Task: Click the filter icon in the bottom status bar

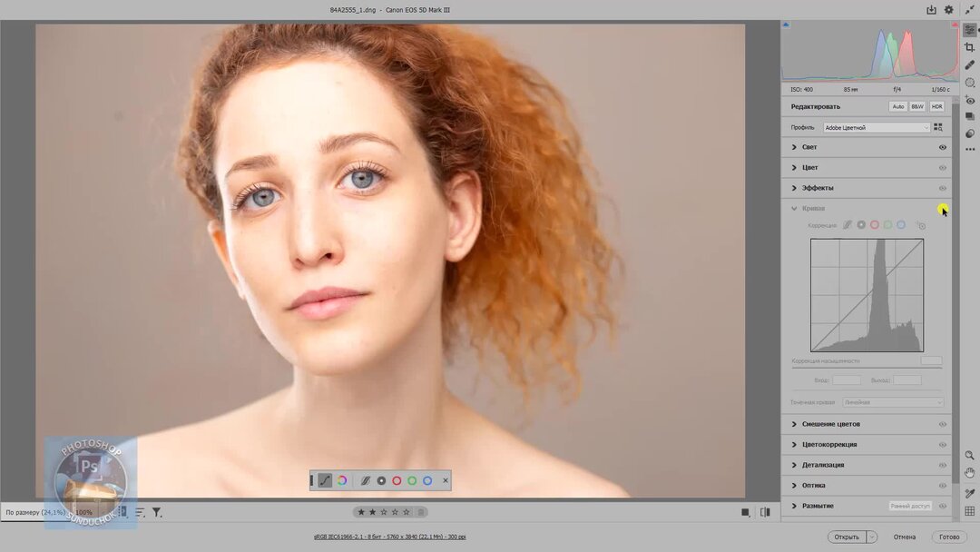Action: tap(156, 512)
